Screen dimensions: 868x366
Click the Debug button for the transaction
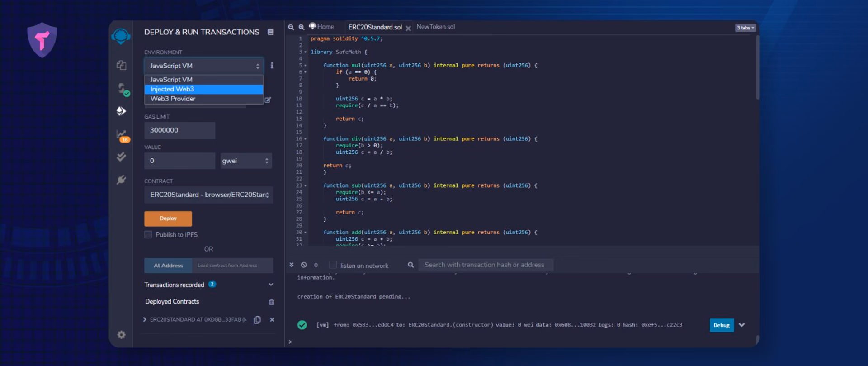(722, 325)
